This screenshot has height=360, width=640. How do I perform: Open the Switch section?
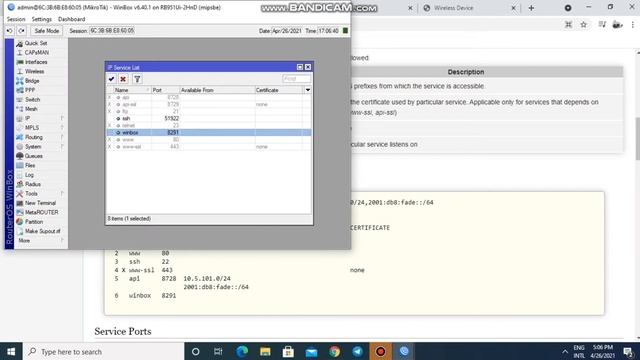coord(32,100)
